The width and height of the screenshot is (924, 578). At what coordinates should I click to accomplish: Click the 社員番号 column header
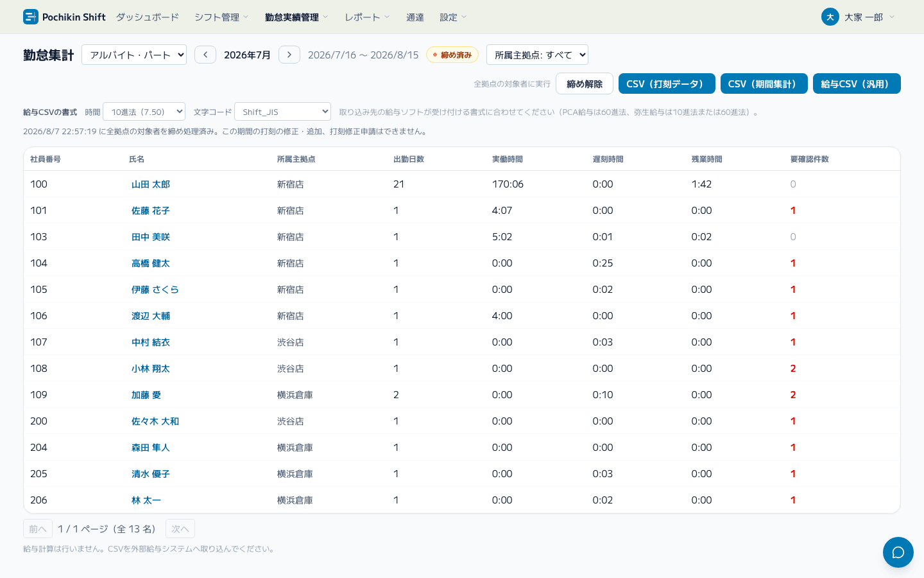click(x=46, y=159)
